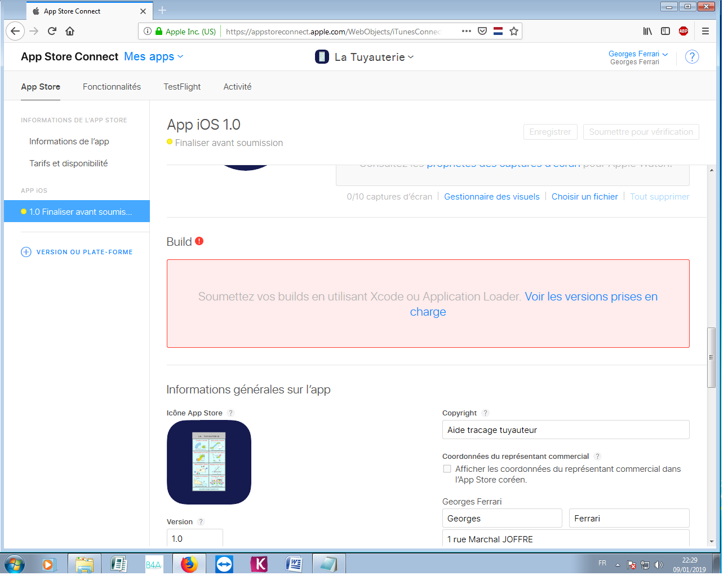Go to the TestFlight tab
728x584 pixels.
182,87
